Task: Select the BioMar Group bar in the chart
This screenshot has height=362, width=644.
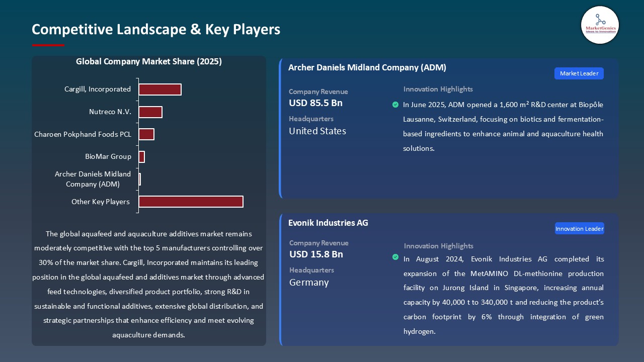Action: 141,156
